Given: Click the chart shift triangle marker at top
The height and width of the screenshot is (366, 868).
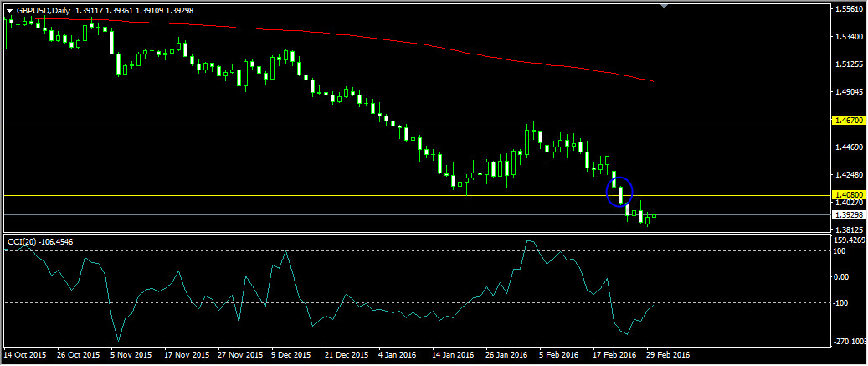Looking at the screenshot, I should click(x=665, y=7).
